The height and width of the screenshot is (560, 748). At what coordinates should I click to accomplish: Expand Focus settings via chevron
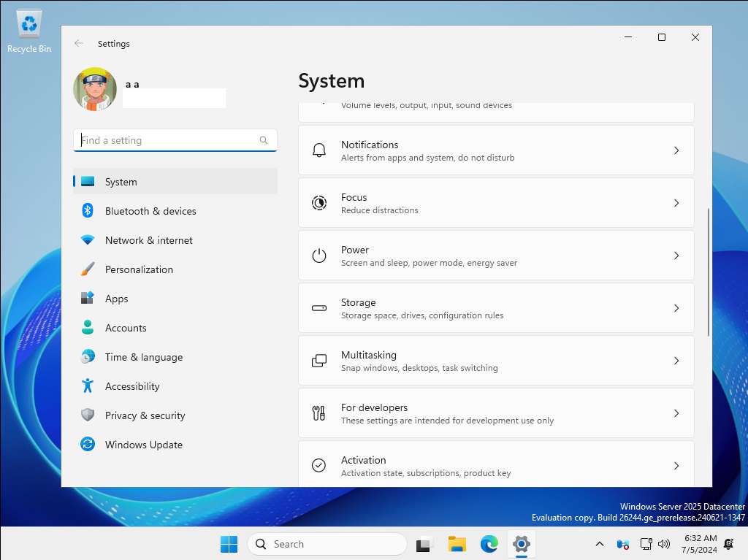tap(676, 203)
